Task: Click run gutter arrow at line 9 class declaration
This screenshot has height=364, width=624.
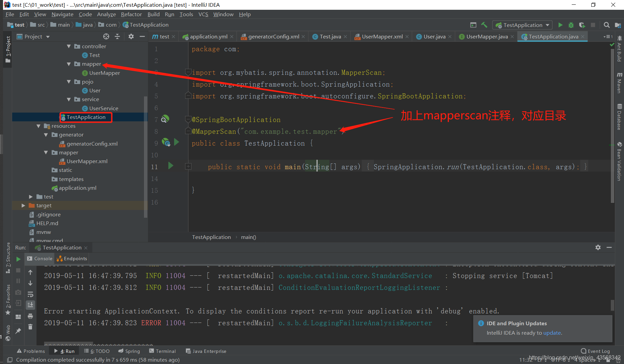Action: tap(176, 142)
